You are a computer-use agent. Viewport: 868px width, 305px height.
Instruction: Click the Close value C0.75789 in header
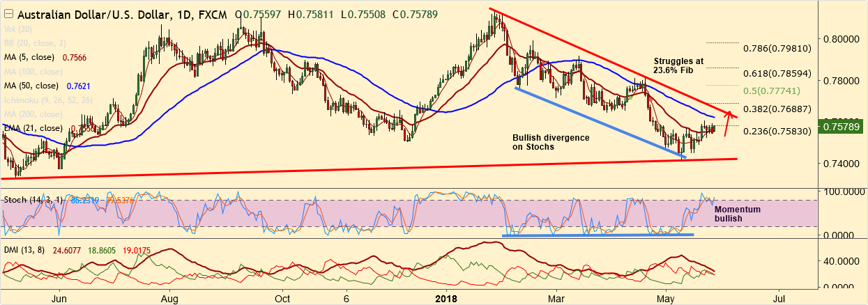coord(413,14)
